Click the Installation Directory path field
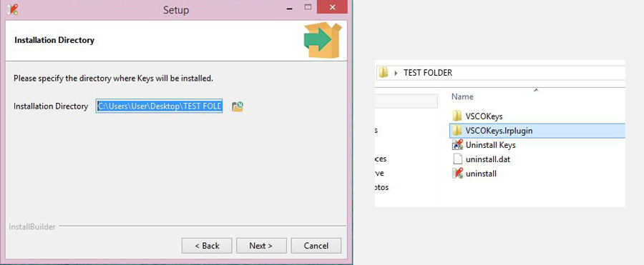 160,106
